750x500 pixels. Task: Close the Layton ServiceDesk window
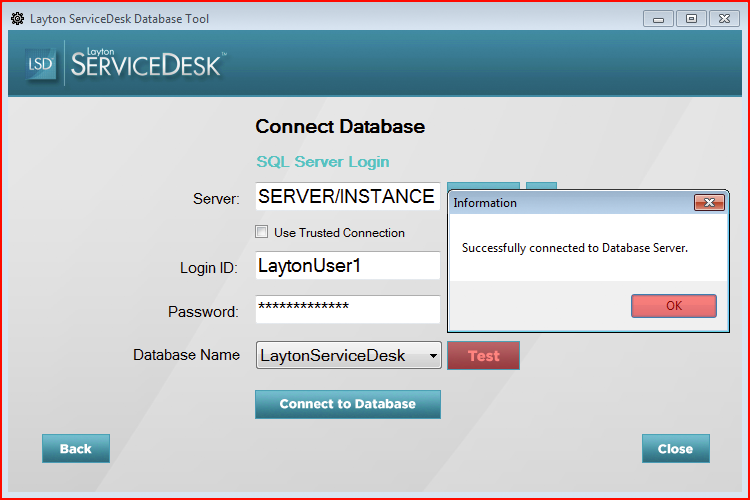(x=725, y=19)
